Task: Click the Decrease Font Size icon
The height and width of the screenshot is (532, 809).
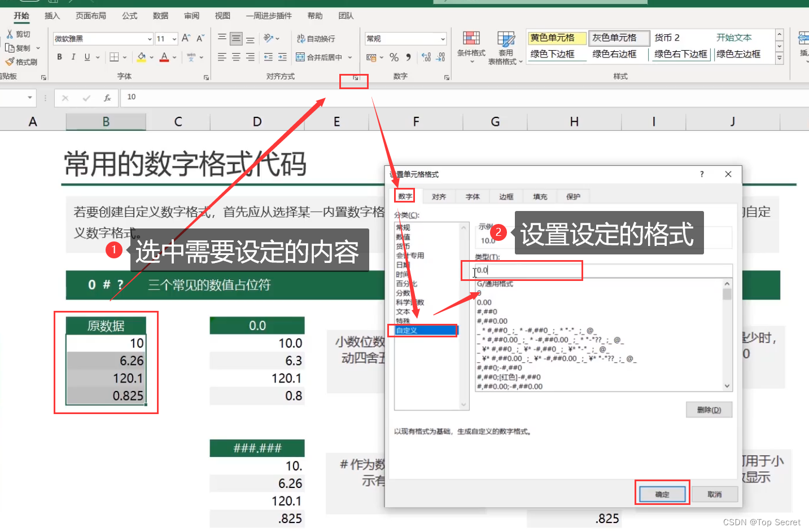Action: pyautogui.click(x=200, y=38)
